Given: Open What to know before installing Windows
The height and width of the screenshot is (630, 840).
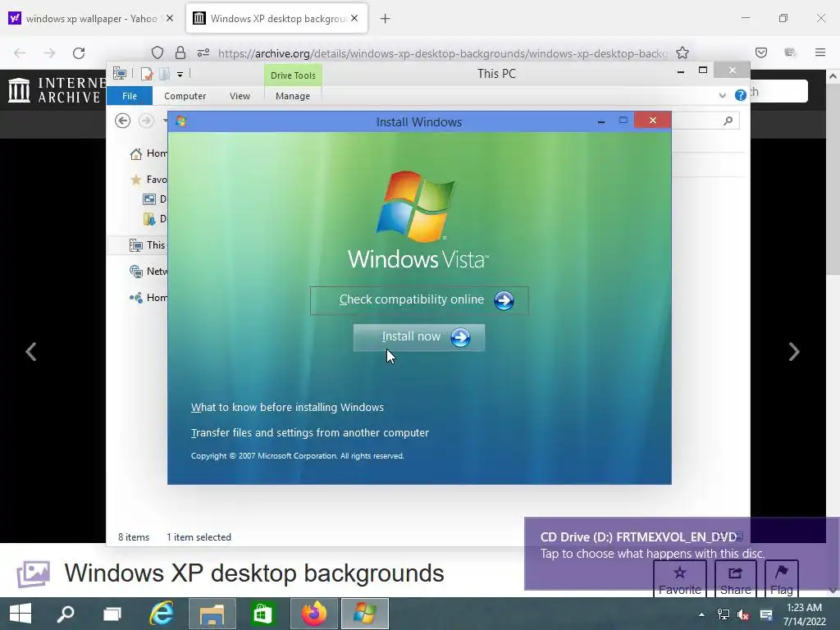Looking at the screenshot, I should (x=287, y=407).
